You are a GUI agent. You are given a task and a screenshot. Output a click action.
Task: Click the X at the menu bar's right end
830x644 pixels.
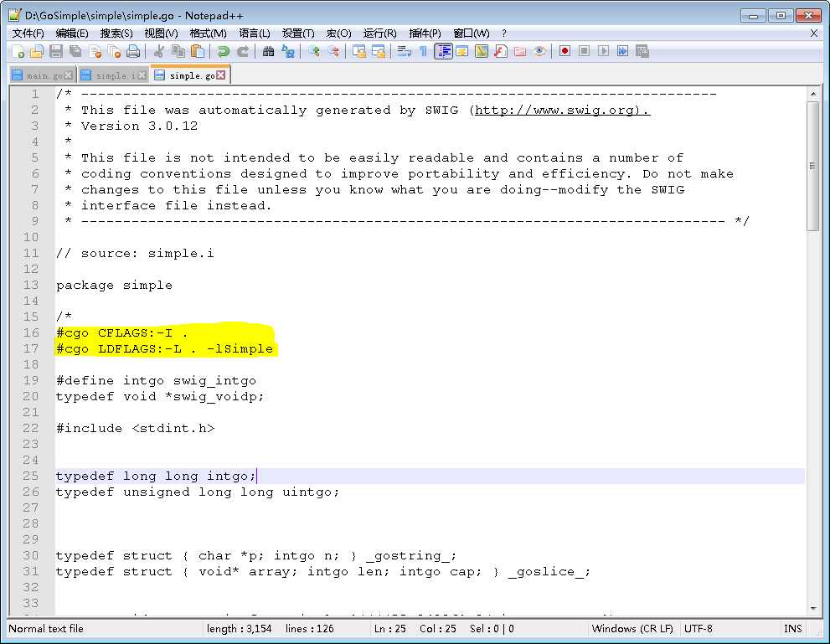[813, 33]
